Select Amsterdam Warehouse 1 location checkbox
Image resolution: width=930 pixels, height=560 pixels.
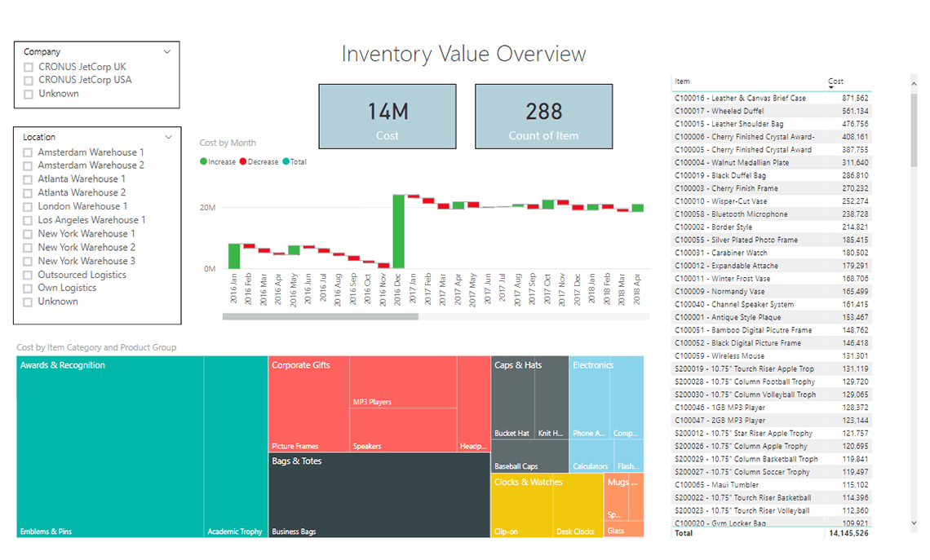27,153
